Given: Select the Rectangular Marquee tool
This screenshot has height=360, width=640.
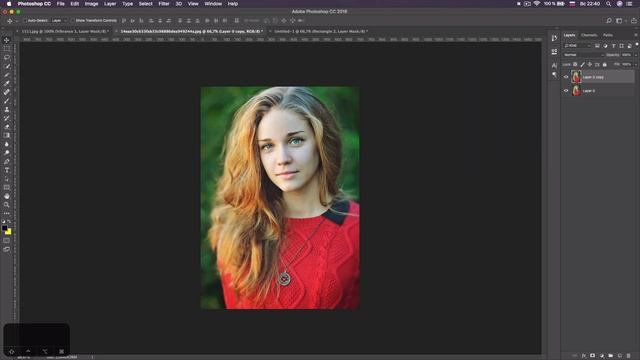Looking at the screenshot, I should coord(7,49).
